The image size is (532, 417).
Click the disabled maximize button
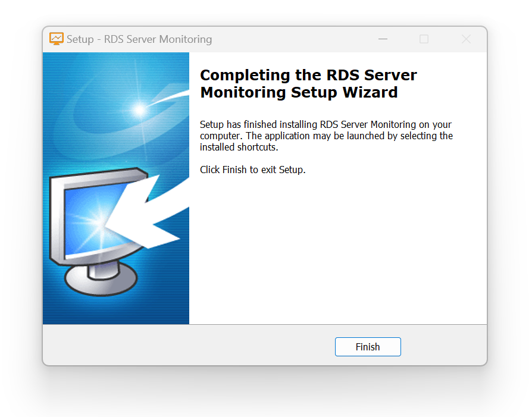[424, 39]
